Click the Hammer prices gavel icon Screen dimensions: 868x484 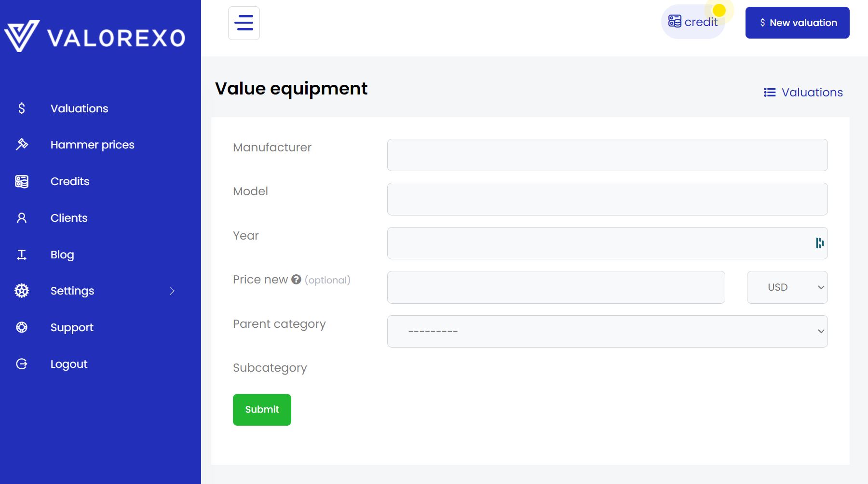click(x=22, y=145)
